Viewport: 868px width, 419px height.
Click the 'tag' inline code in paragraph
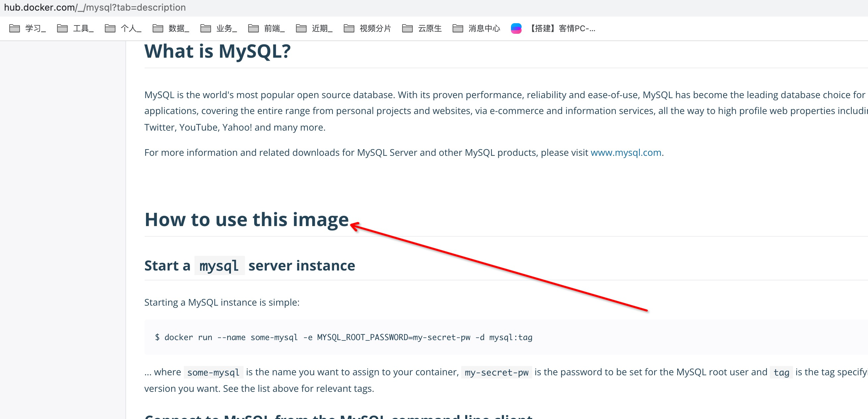tap(781, 373)
